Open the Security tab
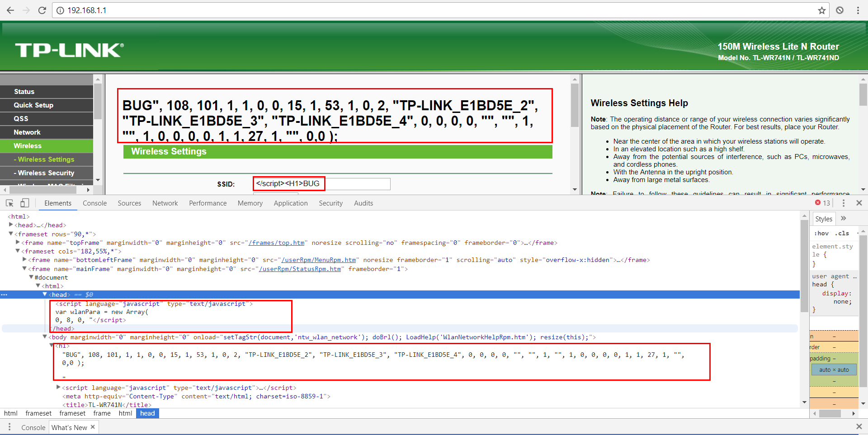The width and height of the screenshot is (868, 435). pos(330,203)
